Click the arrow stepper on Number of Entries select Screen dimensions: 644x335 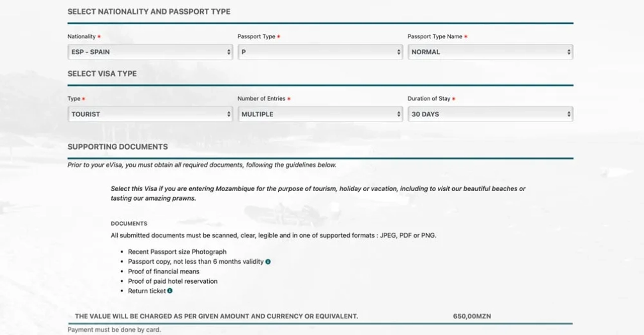click(398, 114)
